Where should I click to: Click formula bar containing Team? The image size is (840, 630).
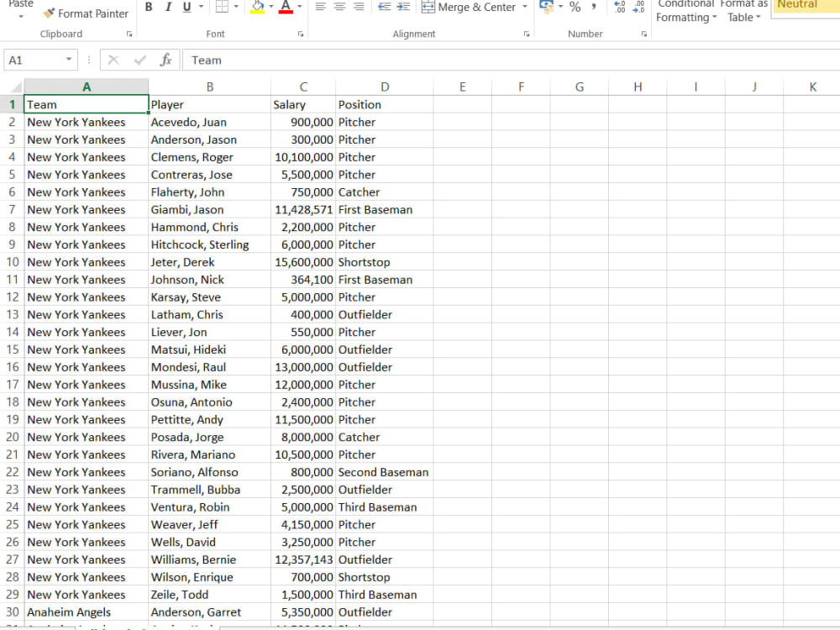tap(511, 60)
